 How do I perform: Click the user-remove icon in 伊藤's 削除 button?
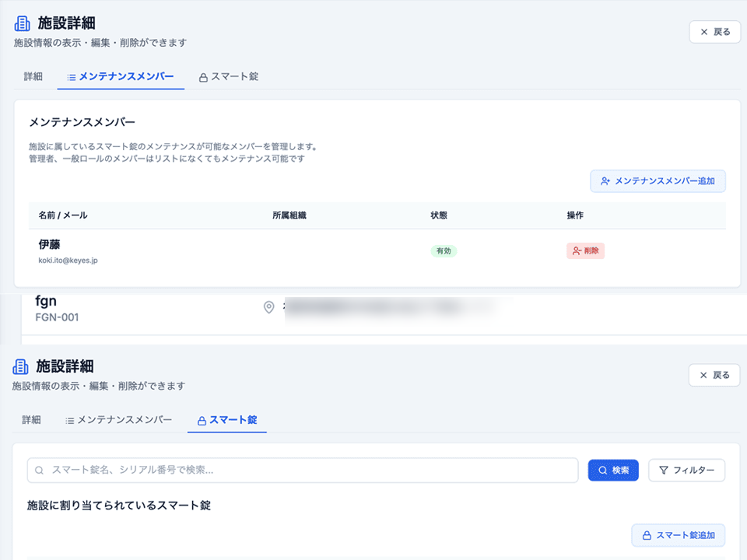click(x=577, y=251)
